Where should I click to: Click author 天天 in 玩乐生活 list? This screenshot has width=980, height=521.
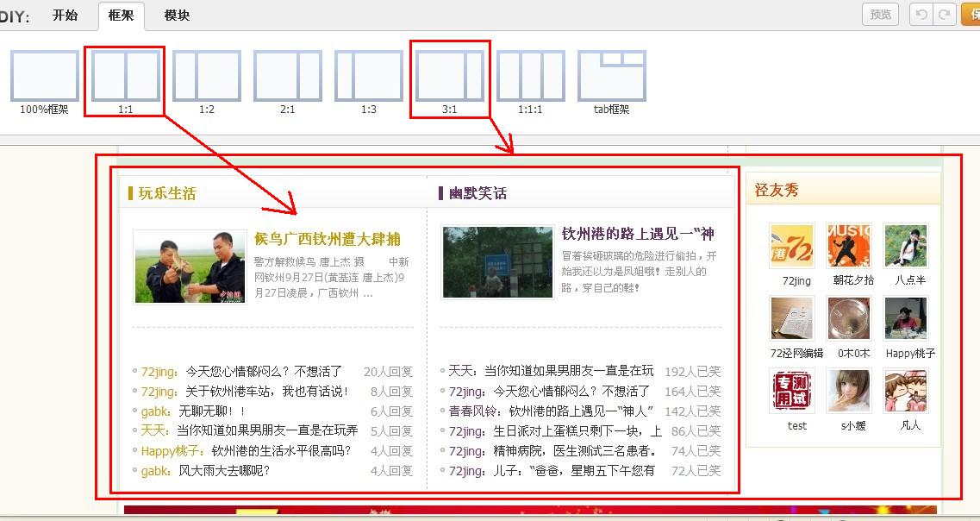[154, 430]
